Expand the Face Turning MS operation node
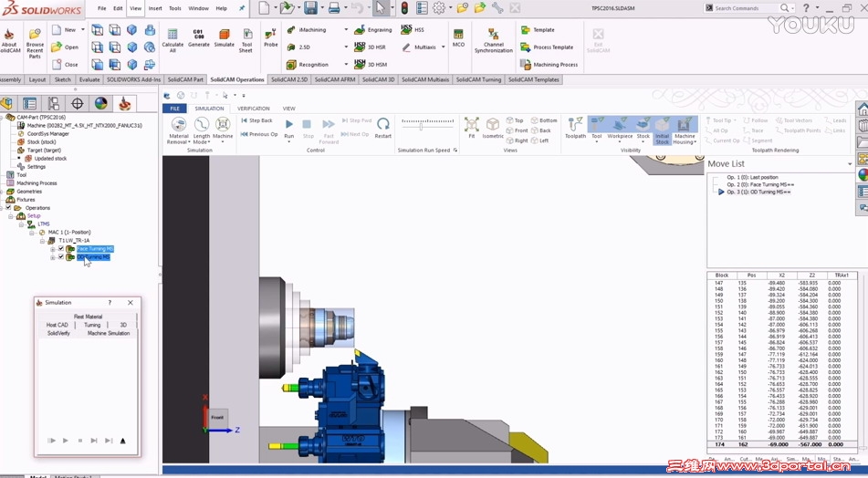Viewport: 868px width, 478px height. point(53,249)
